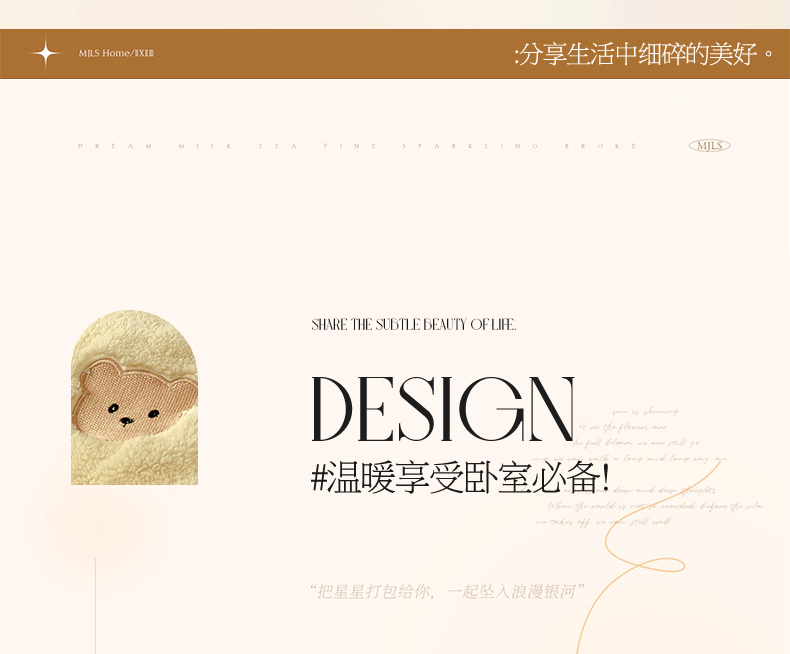Click the four-point sparkle star icon

coord(46,54)
